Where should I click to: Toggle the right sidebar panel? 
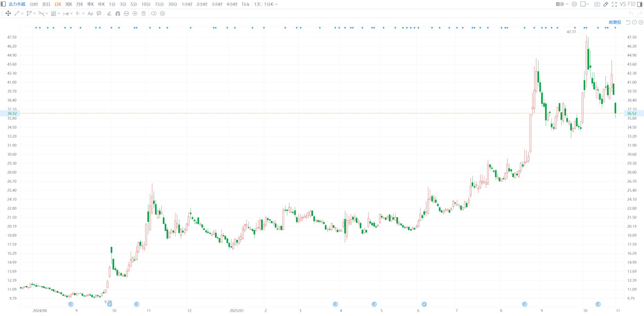pos(640,4)
